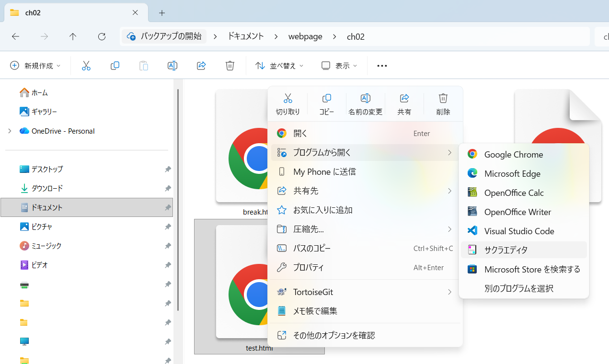
Task: Refresh the folder with the reload icon
Action: [x=102, y=36]
